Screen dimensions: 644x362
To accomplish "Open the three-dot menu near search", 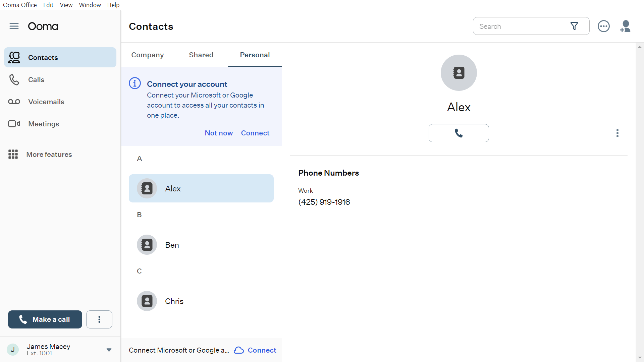I will pos(604,26).
